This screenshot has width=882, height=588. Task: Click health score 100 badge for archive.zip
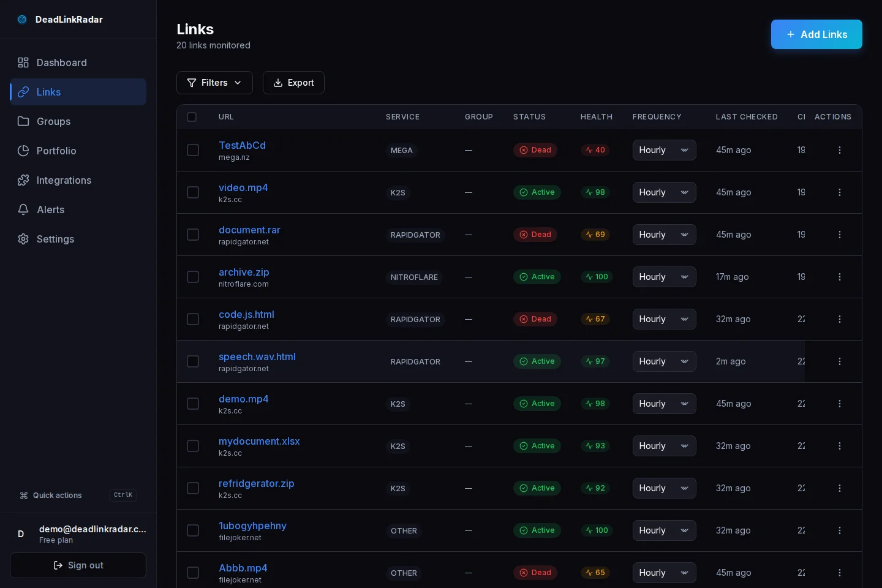[x=596, y=277]
